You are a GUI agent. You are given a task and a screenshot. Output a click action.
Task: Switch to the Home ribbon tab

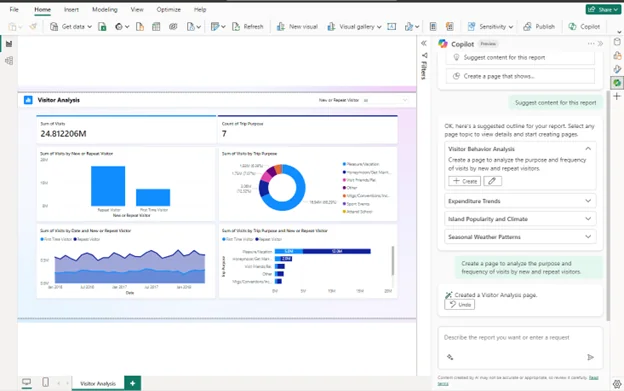[x=42, y=10]
